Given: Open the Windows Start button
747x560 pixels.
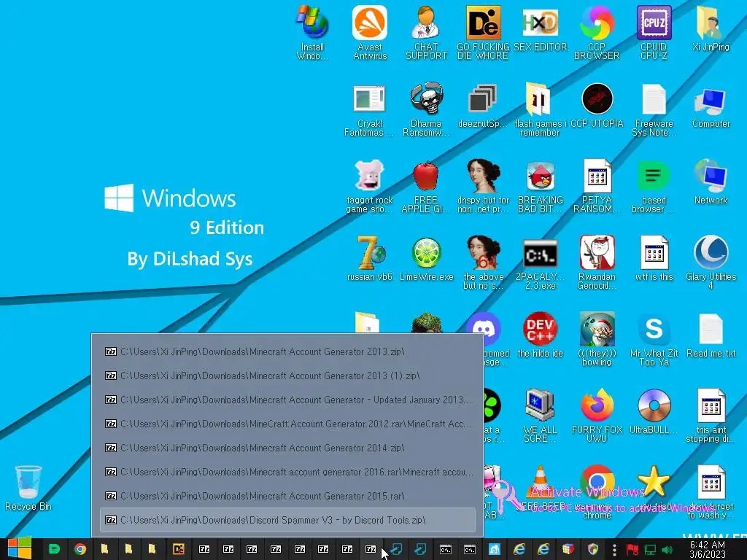Looking at the screenshot, I should [x=19, y=548].
